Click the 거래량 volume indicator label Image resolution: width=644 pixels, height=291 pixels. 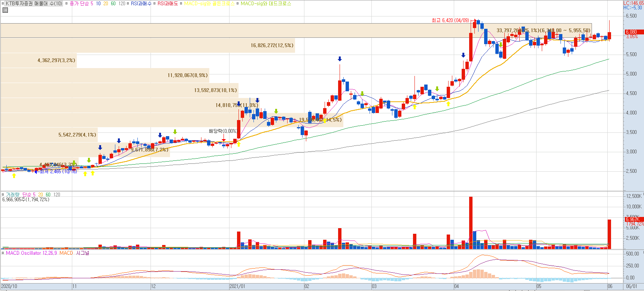click(x=13, y=194)
